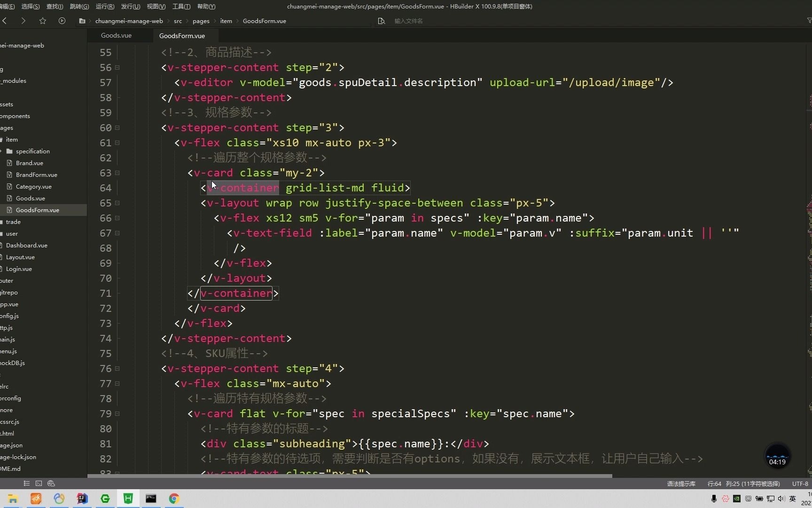Screen dimensions: 812x508
Task: Click the line and column indicator 行:64
Action: pos(743,484)
